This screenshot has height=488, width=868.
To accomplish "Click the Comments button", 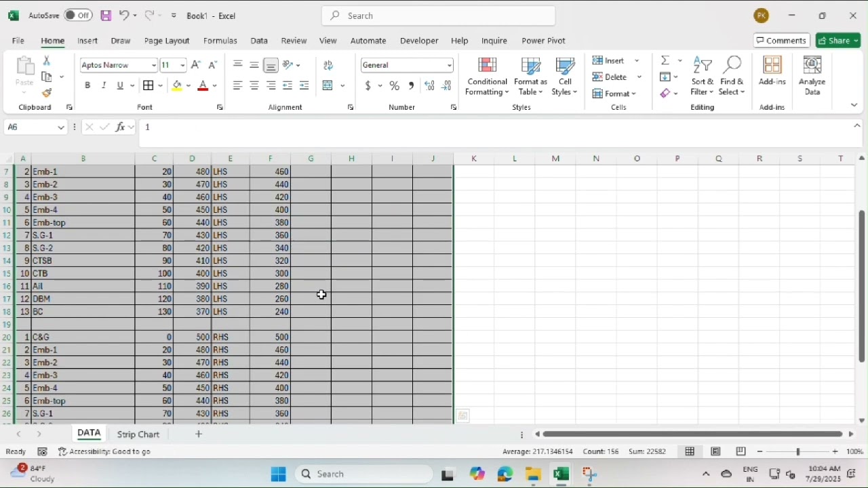I will click(781, 41).
